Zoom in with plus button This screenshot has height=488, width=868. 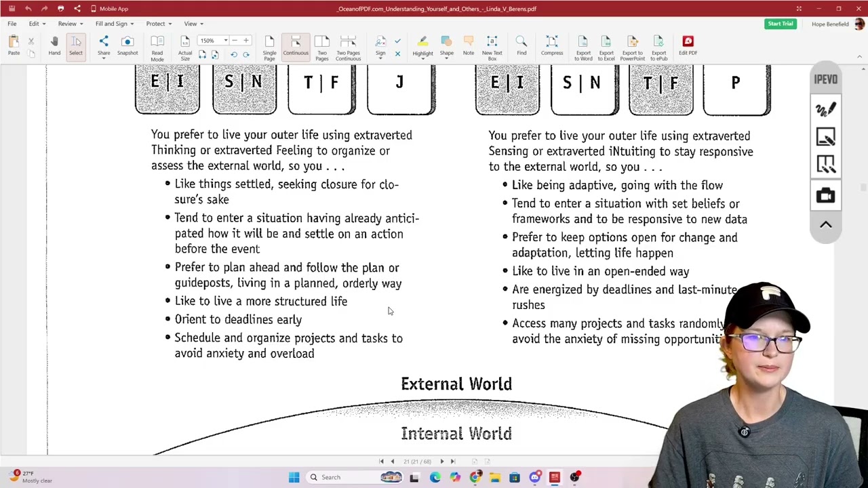(x=246, y=41)
